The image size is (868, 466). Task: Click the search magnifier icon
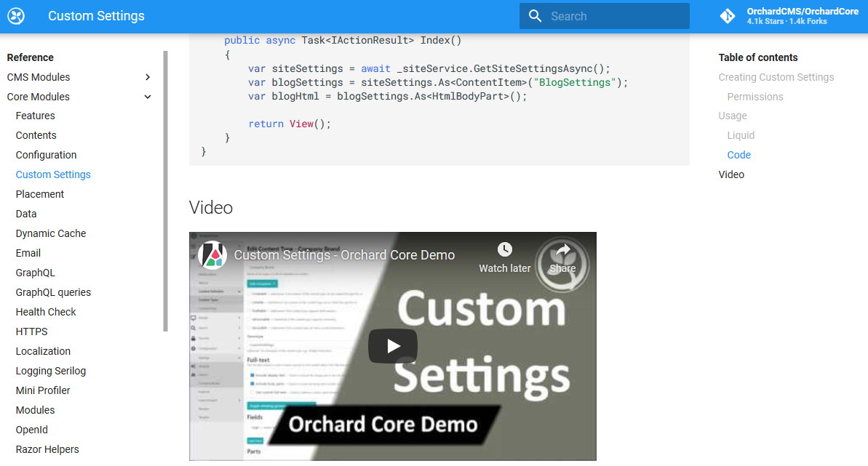pos(535,16)
